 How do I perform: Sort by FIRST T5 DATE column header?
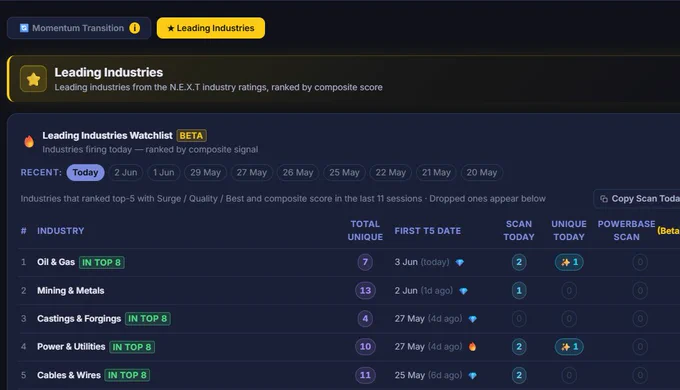click(x=428, y=231)
